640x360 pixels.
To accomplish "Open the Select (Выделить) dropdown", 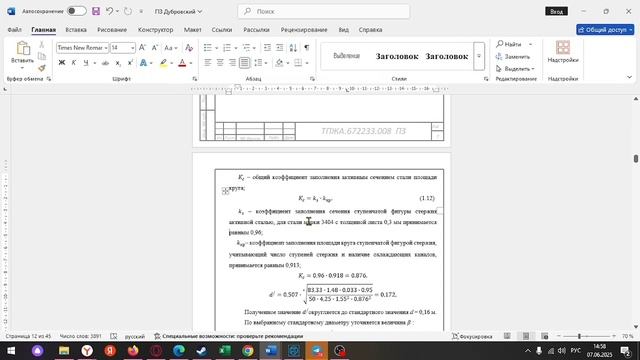I will pyautogui.click(x=515, y=69).
